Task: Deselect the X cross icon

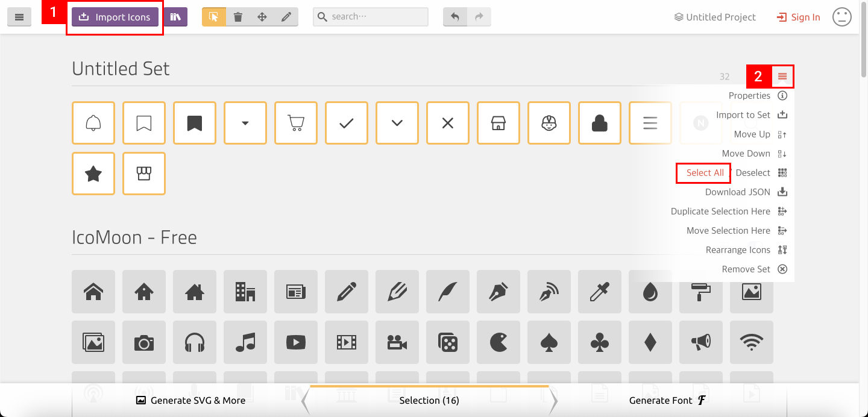Action: tap(448, 123)
